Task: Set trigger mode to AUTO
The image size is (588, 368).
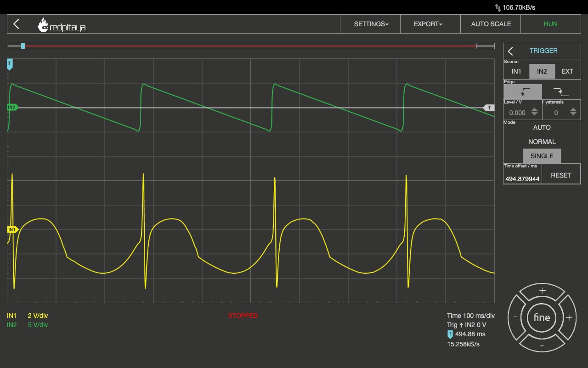Action: pos(542,127)
